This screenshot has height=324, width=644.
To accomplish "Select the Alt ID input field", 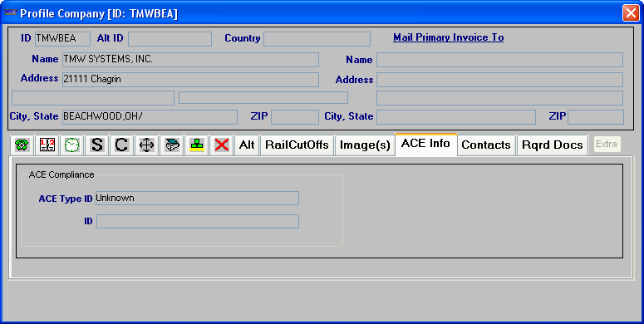I will tap(170, 39).
